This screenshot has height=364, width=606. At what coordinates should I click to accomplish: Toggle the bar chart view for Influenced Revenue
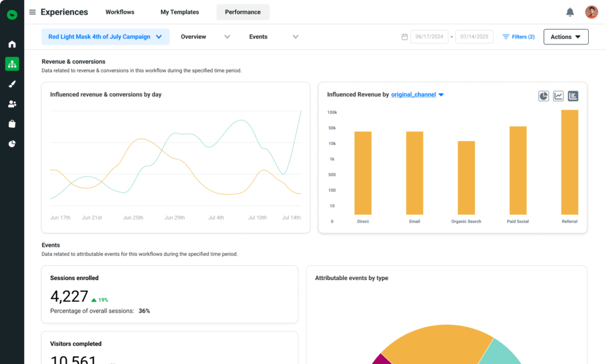tap(572, 95)
